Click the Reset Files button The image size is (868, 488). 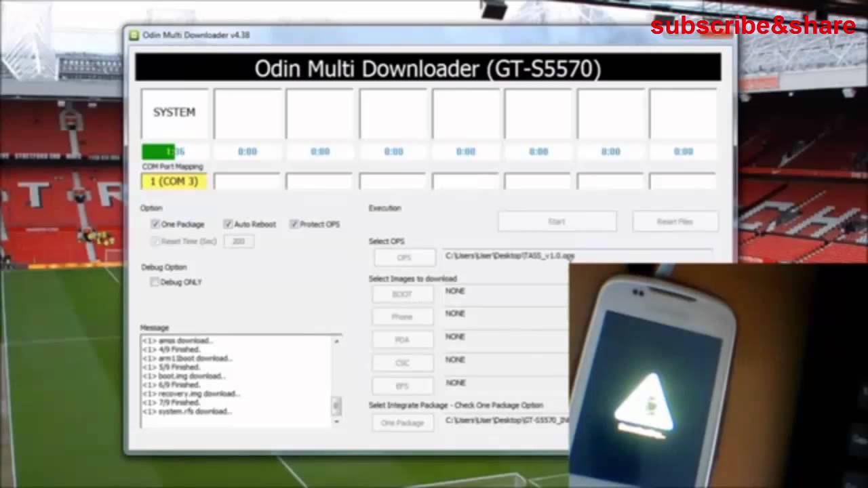pos(675,222)
